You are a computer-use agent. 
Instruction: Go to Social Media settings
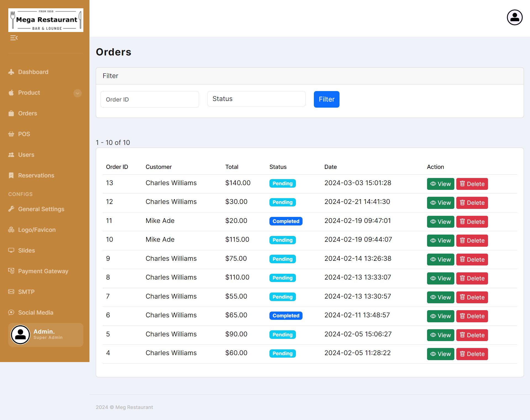click(x=36, y=313)
